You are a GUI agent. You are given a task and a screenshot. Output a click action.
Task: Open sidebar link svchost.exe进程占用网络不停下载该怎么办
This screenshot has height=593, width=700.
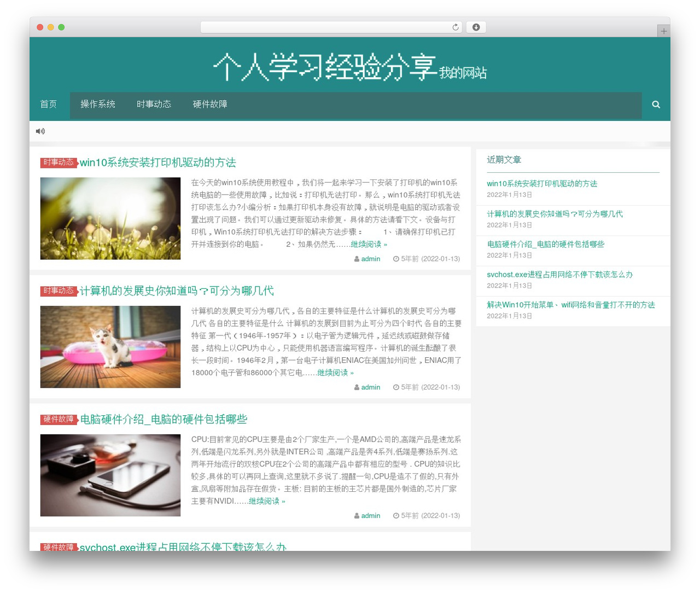[560, 275]
